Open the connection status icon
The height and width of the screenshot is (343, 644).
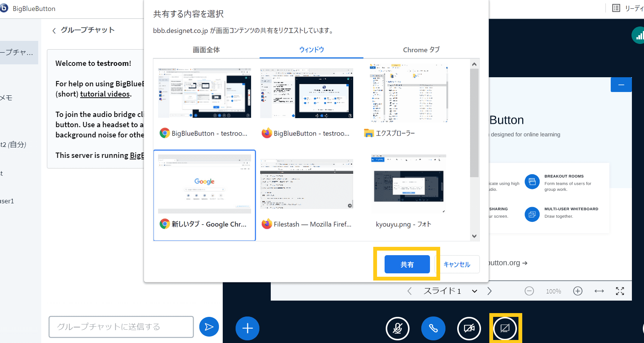pos(638,36)
